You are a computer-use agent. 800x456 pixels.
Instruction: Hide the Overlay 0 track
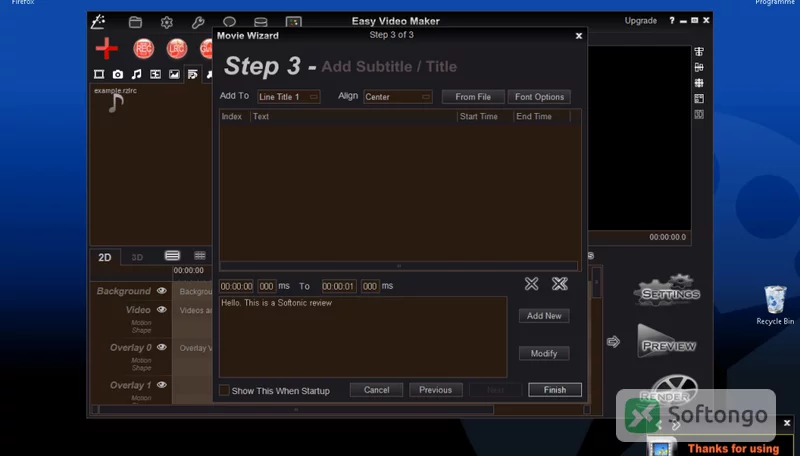coord(162,347)
